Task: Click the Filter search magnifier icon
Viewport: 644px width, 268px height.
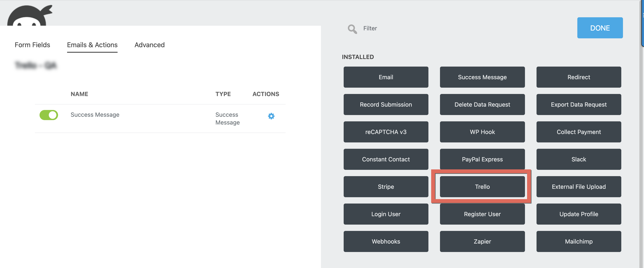Action: [x=352, y=29]
